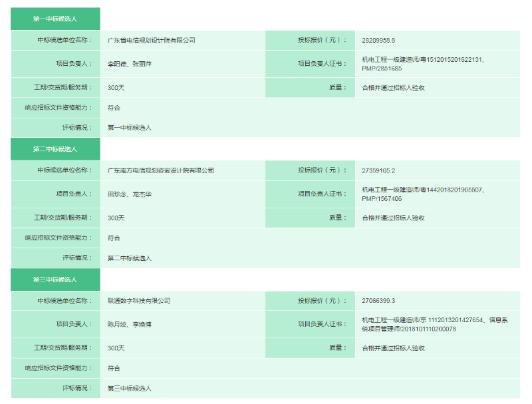The height and width of the screenshot is (404, 532).
Task: Select company name 联通数字科技有限公司
Action: click(x=139, y=301)
